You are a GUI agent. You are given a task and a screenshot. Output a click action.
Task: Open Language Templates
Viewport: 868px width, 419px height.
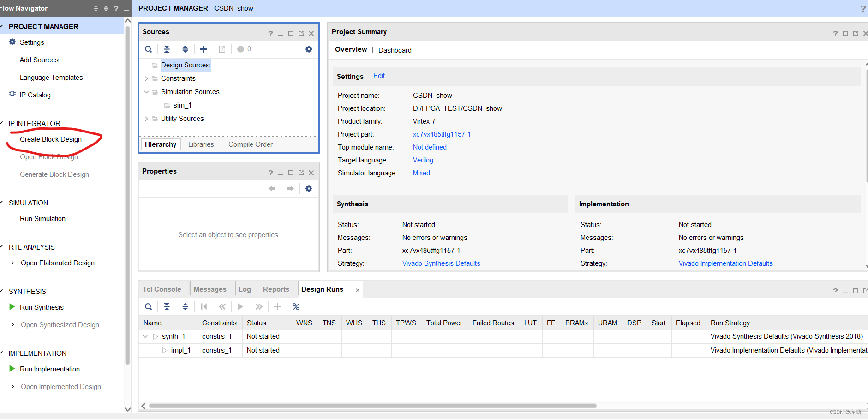(x=51, y=78)
